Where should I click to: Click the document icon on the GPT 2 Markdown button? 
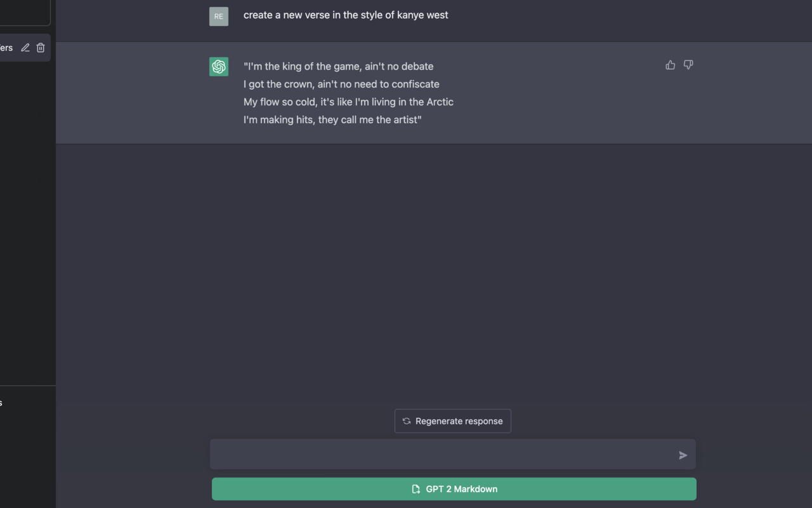click(416, 489)
